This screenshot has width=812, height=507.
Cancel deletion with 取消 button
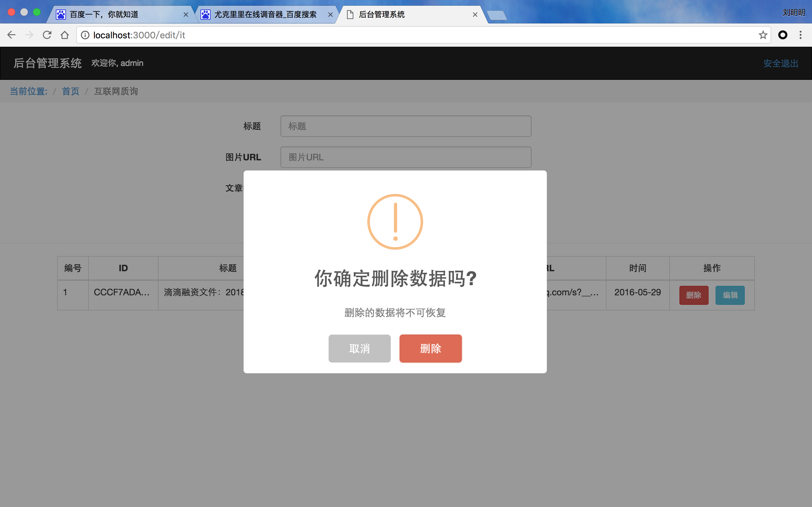[x=359, y=348]
